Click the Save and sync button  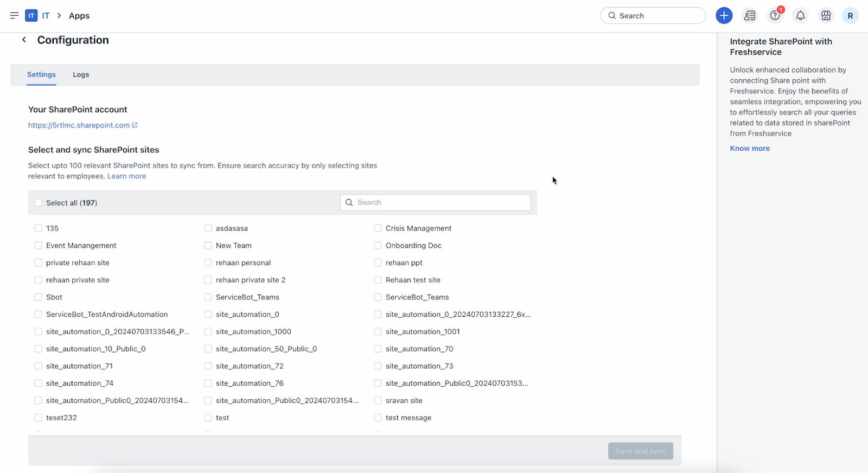point(640,451)
